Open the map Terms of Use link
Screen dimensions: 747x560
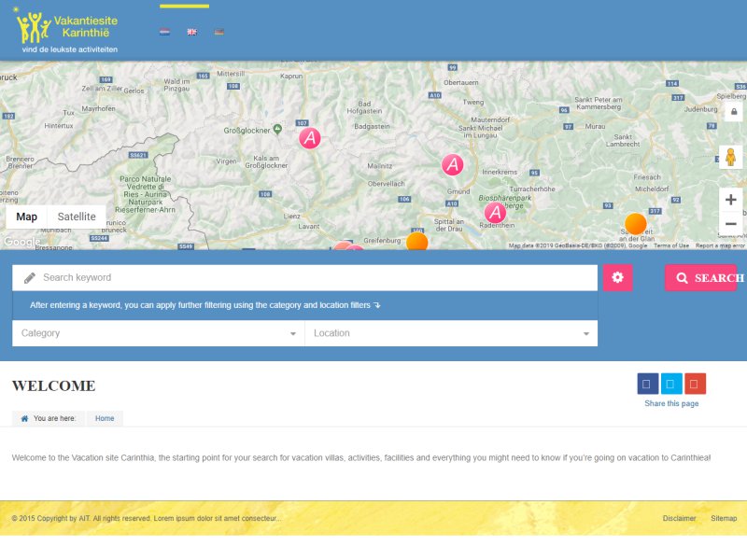pyautogui.click(x=671, y=245)
